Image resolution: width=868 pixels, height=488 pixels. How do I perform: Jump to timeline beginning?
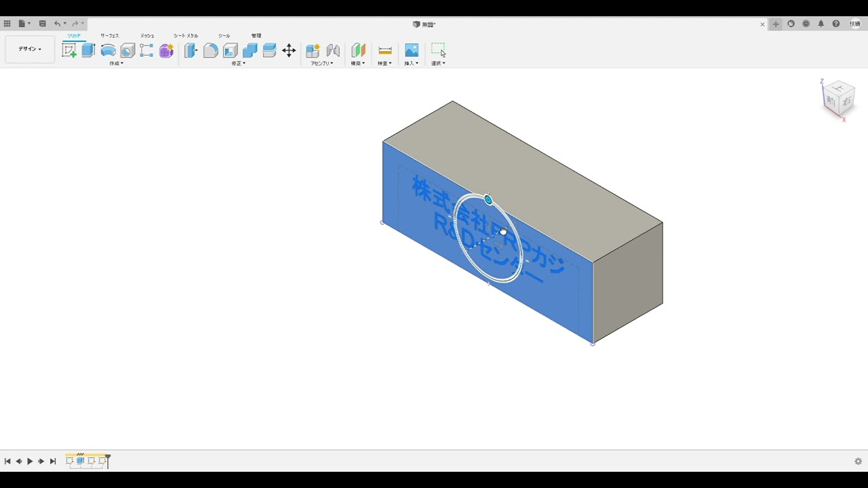tap(7, 461)
